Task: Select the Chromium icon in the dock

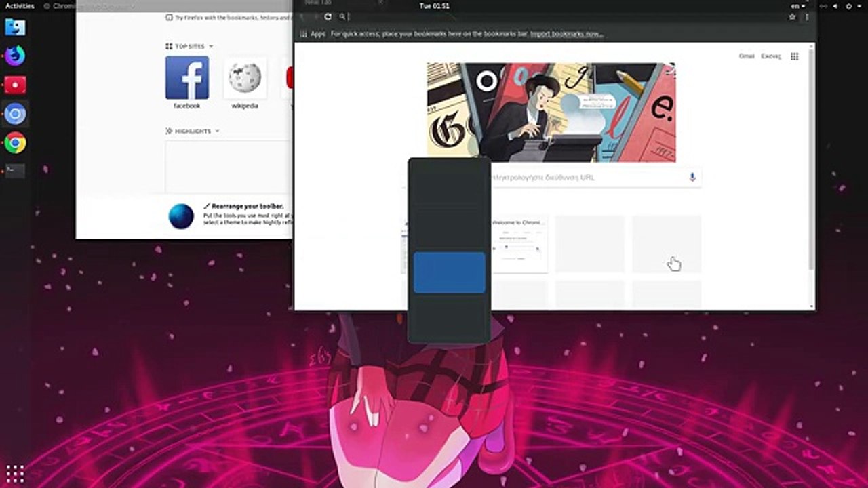Action: (15, 114)
